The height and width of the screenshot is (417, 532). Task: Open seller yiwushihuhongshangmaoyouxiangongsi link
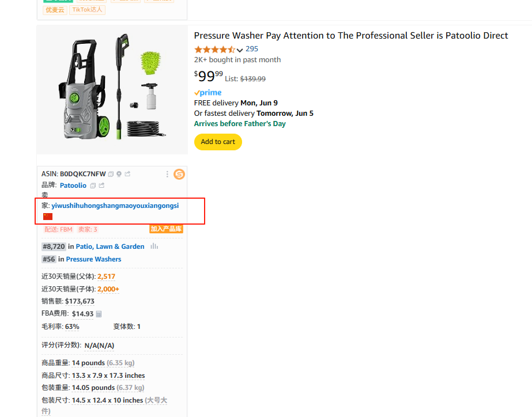115,206
